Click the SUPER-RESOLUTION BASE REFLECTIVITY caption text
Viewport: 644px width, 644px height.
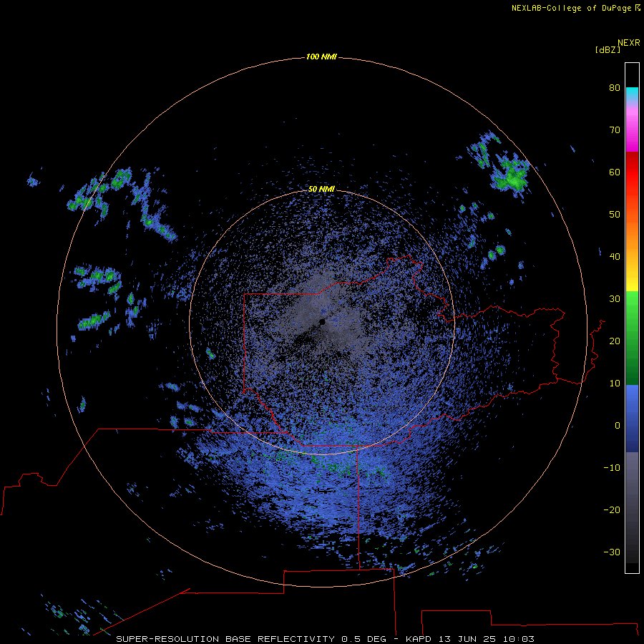pyautogui.click(x=225, y=639)
